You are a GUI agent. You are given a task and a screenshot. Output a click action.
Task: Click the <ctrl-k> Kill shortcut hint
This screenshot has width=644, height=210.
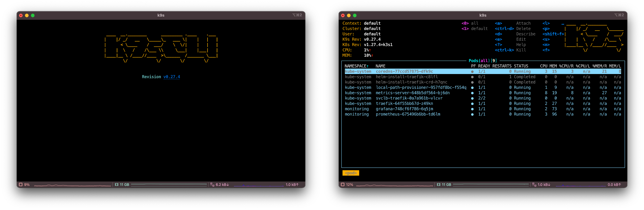510,50
